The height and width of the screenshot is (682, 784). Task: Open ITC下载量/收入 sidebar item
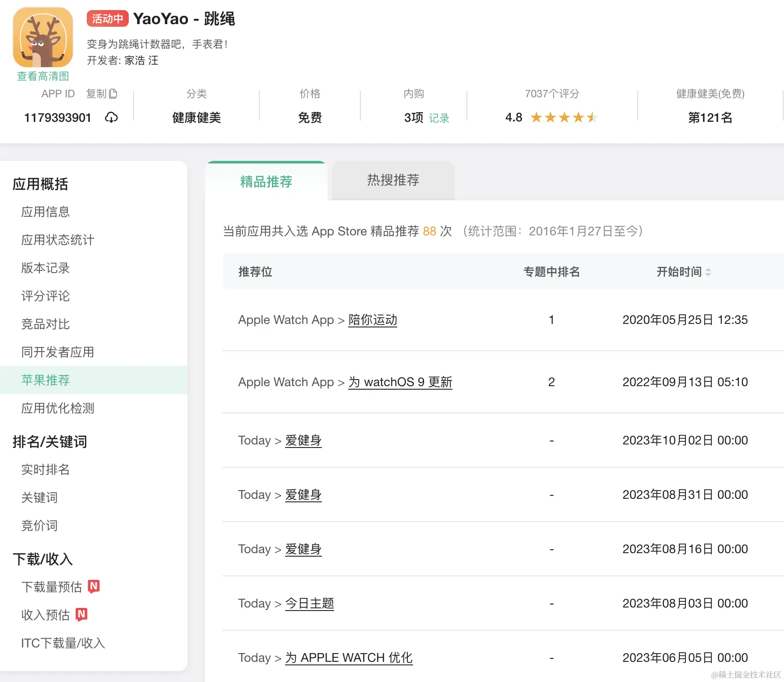63,643
